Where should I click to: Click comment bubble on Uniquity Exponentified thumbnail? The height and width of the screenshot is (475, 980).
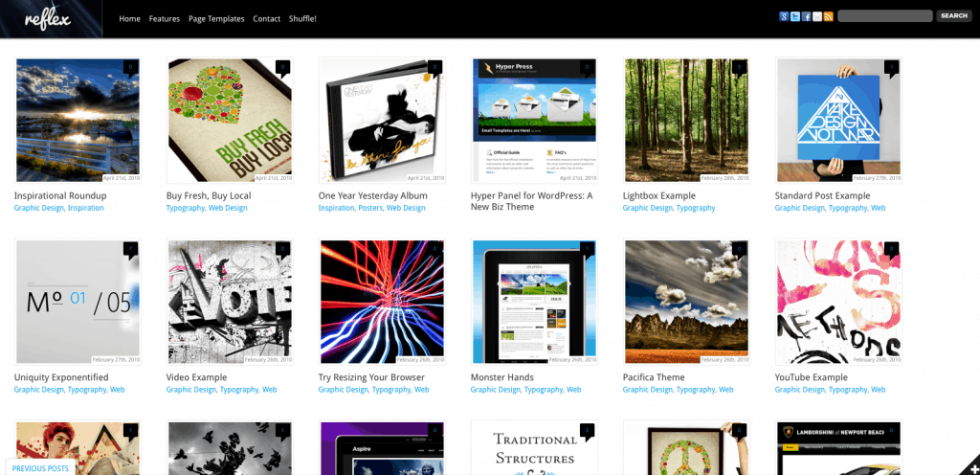pyautogui.click(x=130, y=249)
